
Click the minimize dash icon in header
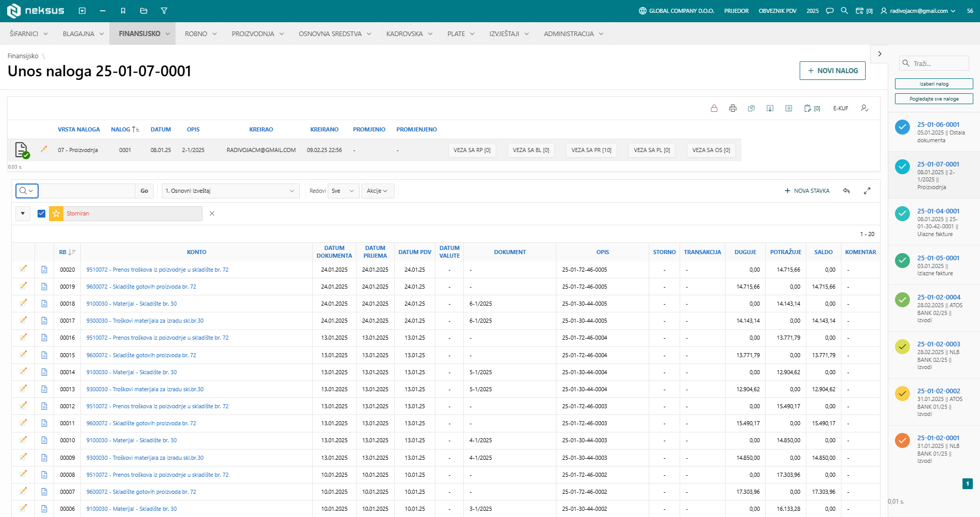click(x=103, y=11)
